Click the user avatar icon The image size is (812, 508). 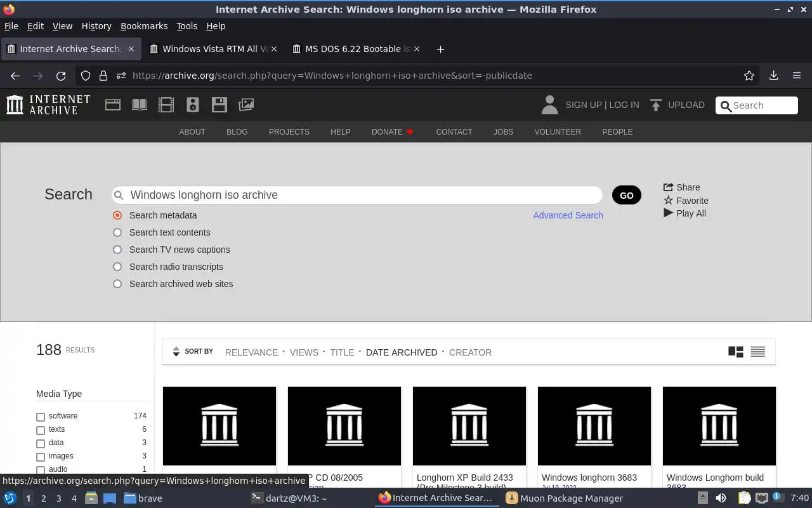click(549, 105)
